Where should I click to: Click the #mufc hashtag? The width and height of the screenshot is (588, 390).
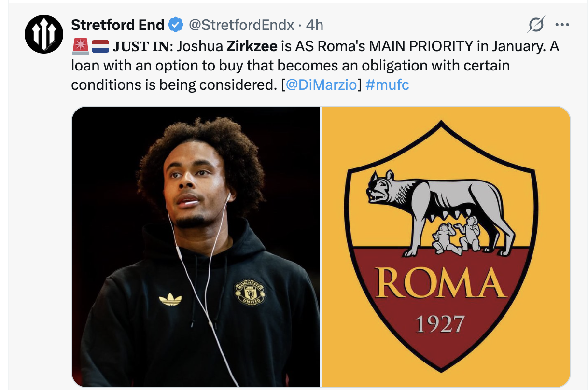(387, 85)
